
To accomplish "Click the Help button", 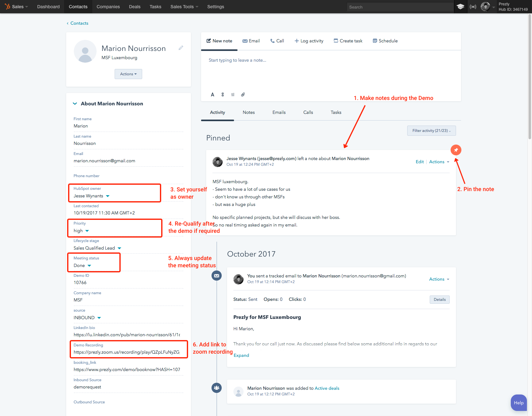I will (519, 403).
